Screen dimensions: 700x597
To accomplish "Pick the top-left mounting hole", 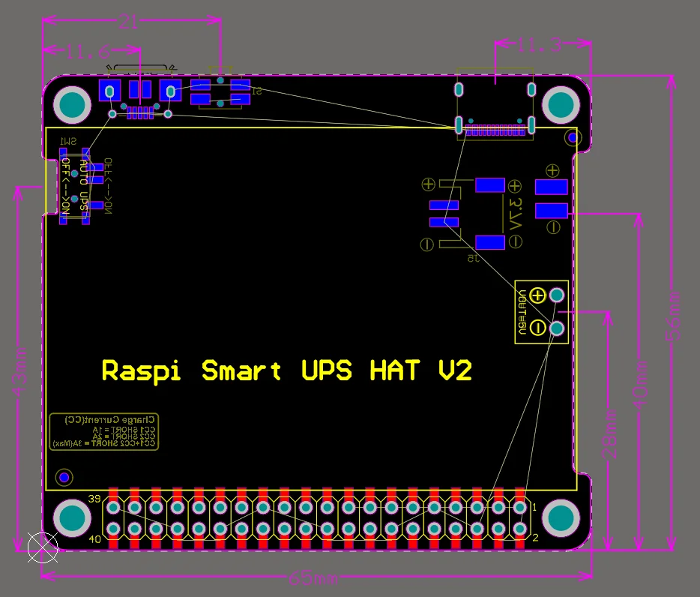I will click(72, 105).
